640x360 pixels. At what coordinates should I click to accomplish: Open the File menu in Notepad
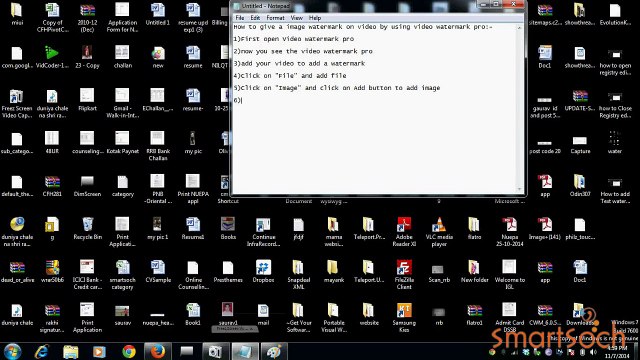point(240,18)
